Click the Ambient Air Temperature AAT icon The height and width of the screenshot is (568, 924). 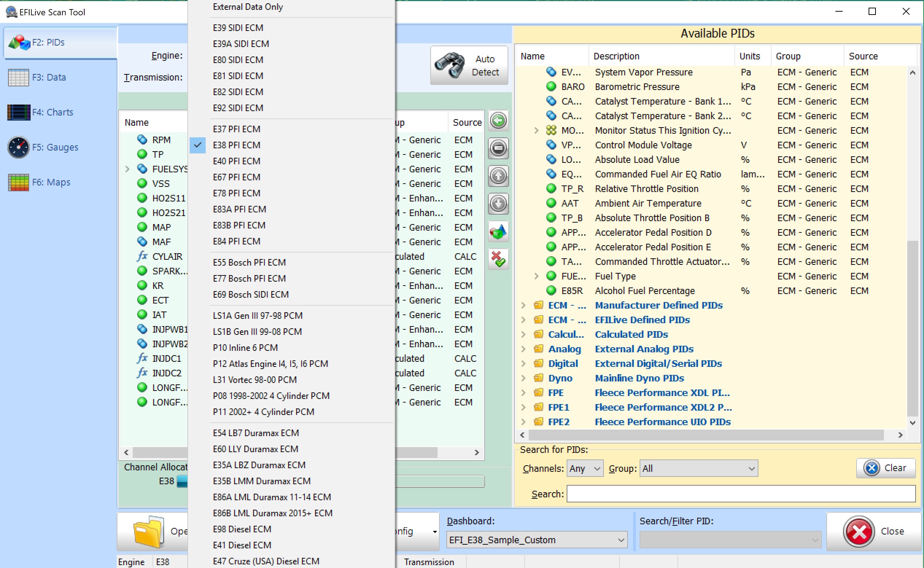[551, 203]
